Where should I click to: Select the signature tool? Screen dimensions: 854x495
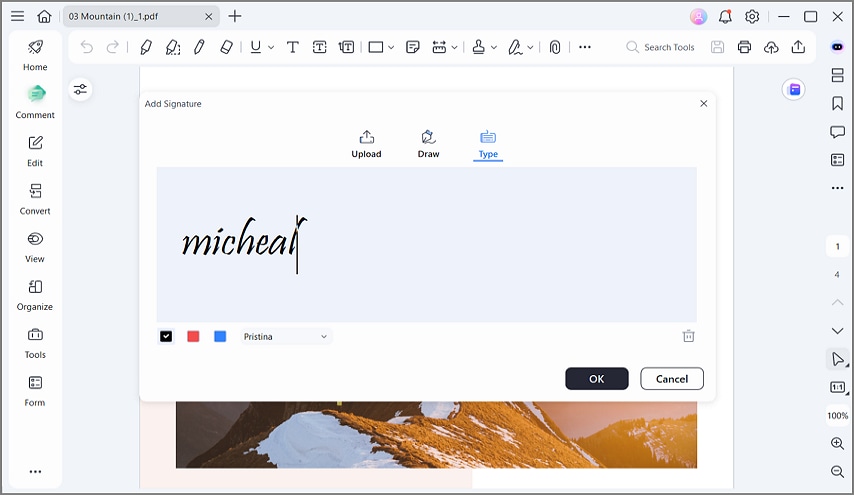tap(515, 47)
